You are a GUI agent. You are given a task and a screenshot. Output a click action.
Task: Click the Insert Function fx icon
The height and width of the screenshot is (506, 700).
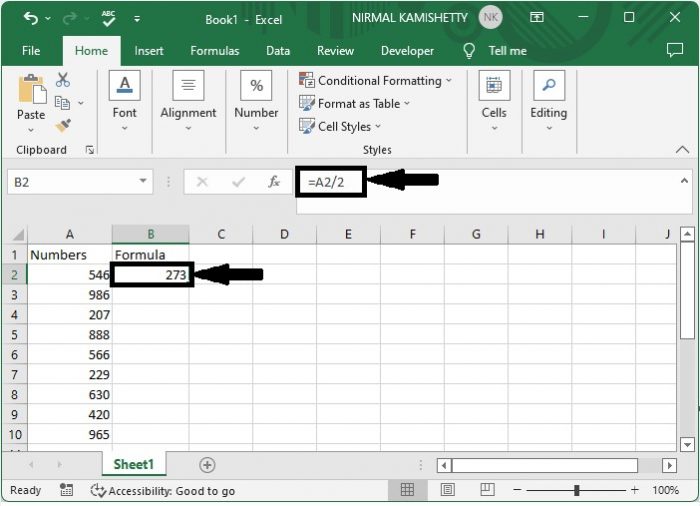(274, 182)
